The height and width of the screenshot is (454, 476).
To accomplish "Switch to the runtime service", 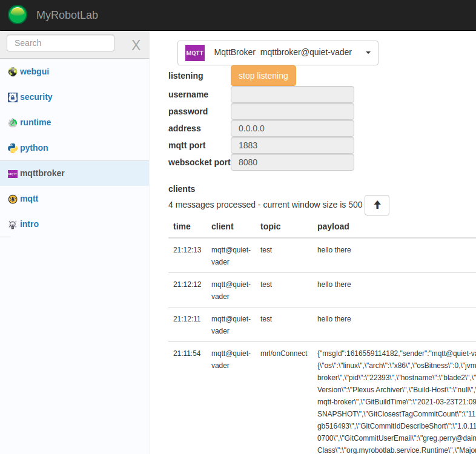I will [x=36, y=123].
